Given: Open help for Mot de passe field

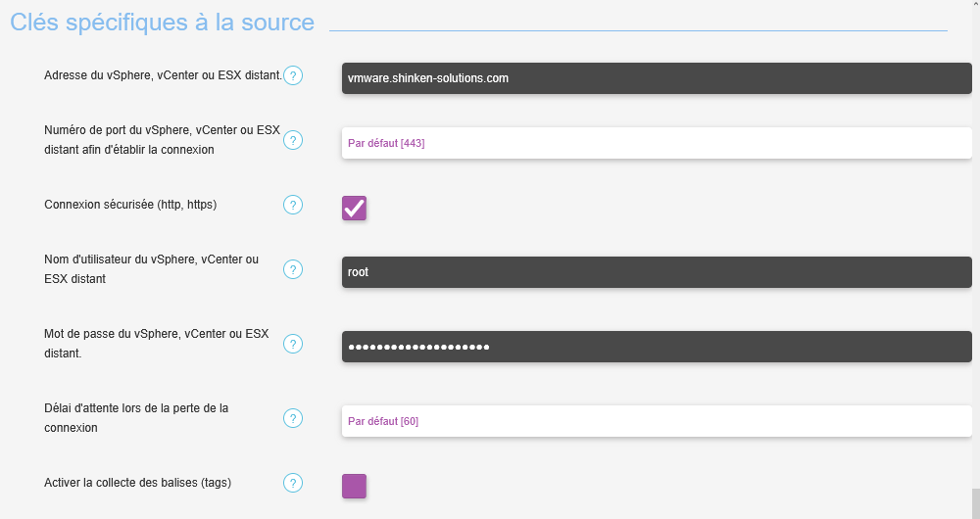Looking at the screenshot, I should (x=293, y=344).
